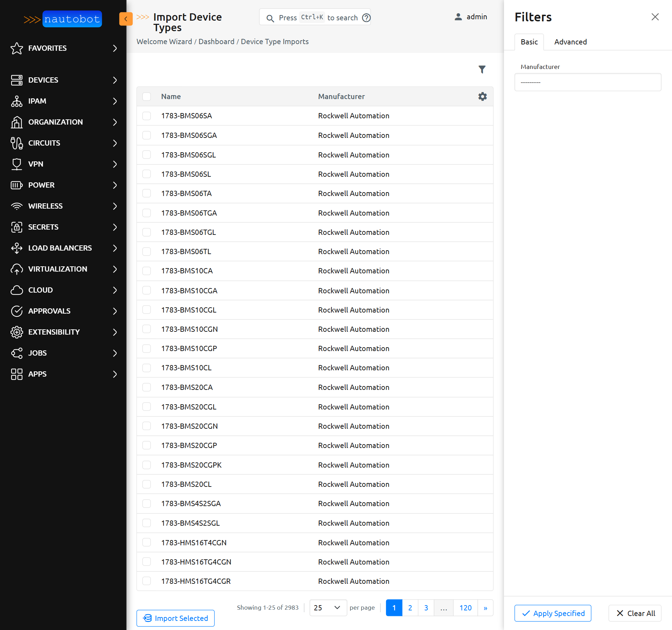Viewport: 672px width, 630px height.
Task: Expand the VIRTUALIZATION sidebar section chevron
Action: pyautogui.click(x=115, y=269)
